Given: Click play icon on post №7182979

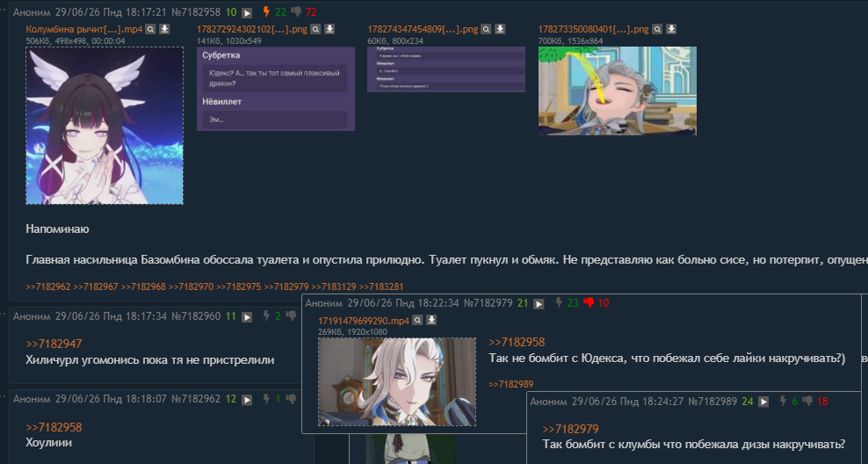Looking at the screenshot, I should click(539, 304).
